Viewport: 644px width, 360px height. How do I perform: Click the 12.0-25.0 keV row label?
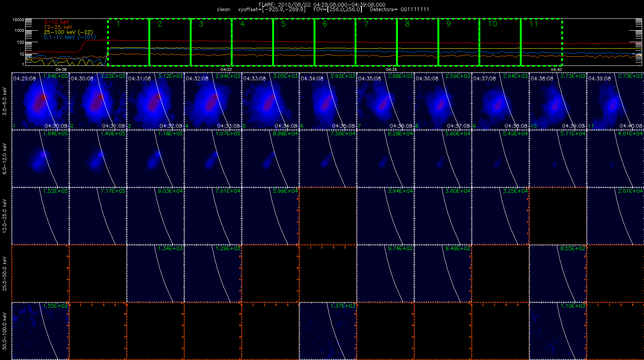(5, 216)
